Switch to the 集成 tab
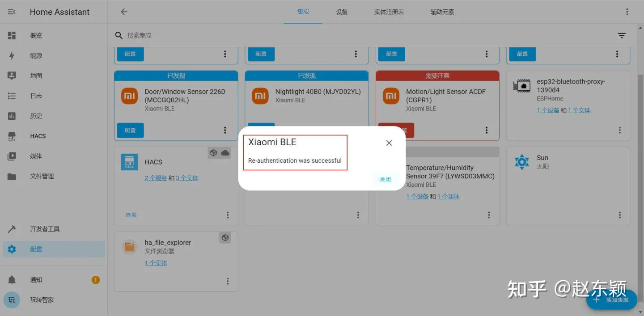This screenshot has width=644, height=316. click(x=303, y=12)
